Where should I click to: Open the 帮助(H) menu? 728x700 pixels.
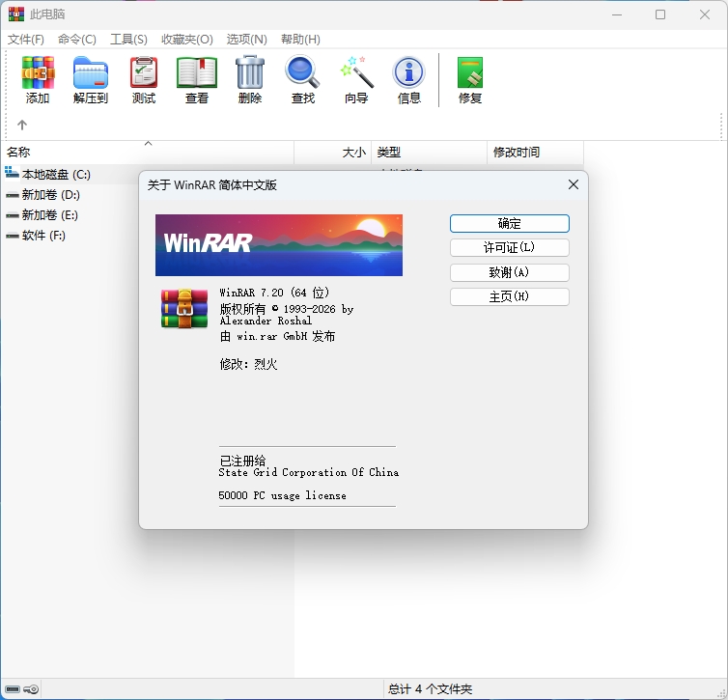(300, 40)
